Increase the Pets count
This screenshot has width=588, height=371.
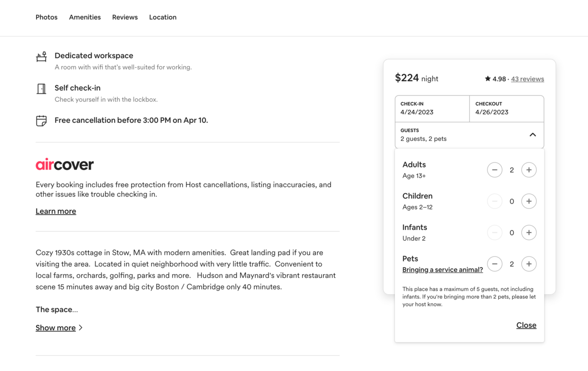click(x=529, y=264)
